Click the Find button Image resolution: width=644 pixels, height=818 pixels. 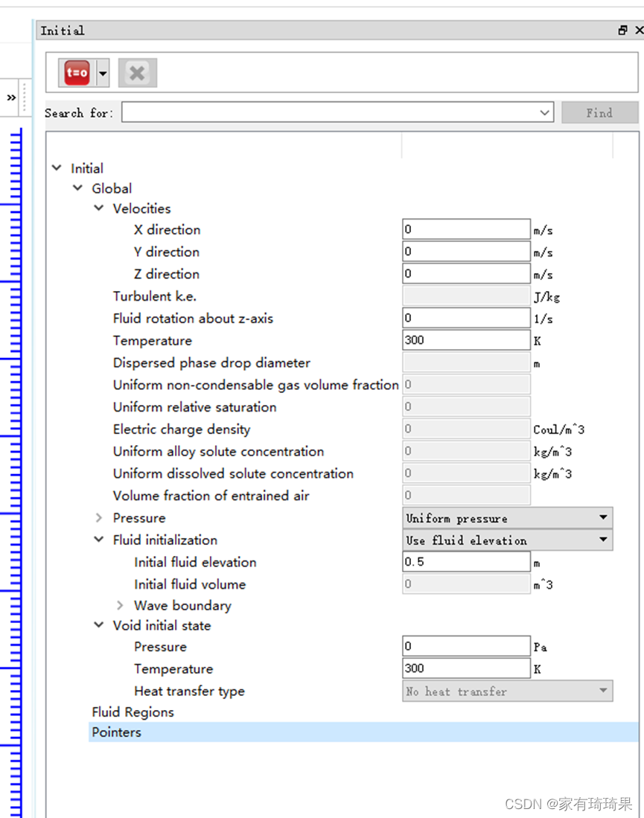(x=599, y=112)
